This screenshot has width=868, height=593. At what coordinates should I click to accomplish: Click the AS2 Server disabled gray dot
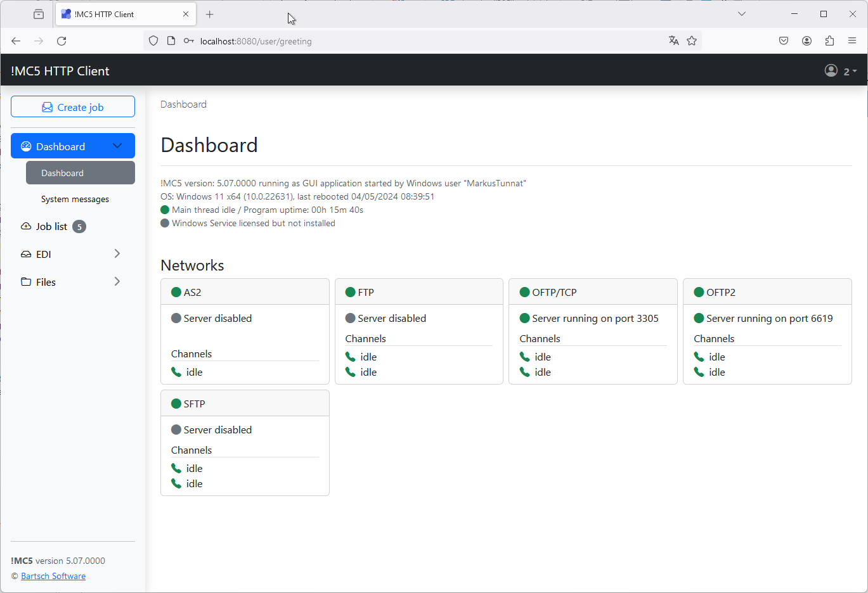click(176, 318)
